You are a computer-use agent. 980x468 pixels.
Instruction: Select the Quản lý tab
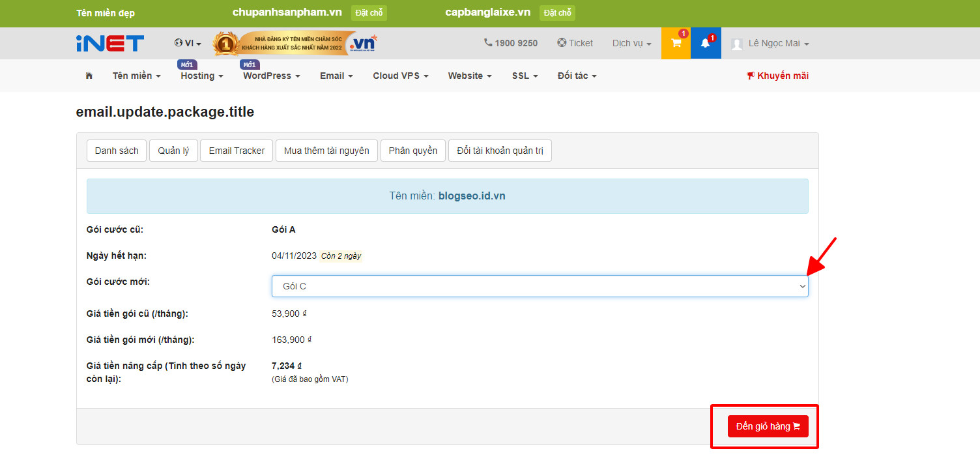[x=173, y=151]
